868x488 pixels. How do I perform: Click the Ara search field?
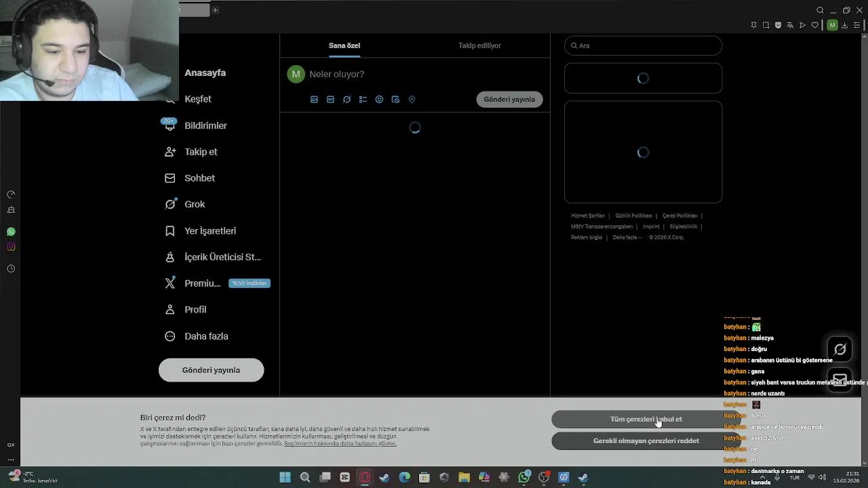coord(643,45)
